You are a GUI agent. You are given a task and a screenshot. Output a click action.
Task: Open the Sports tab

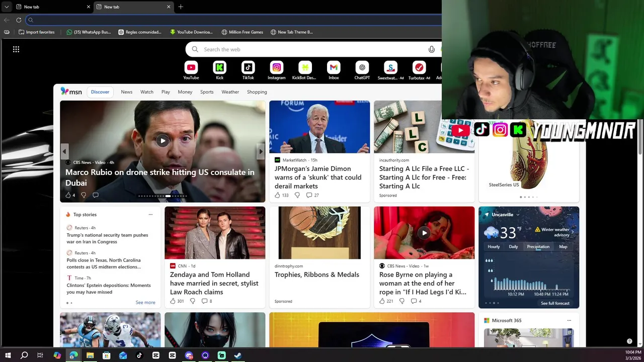207,92
